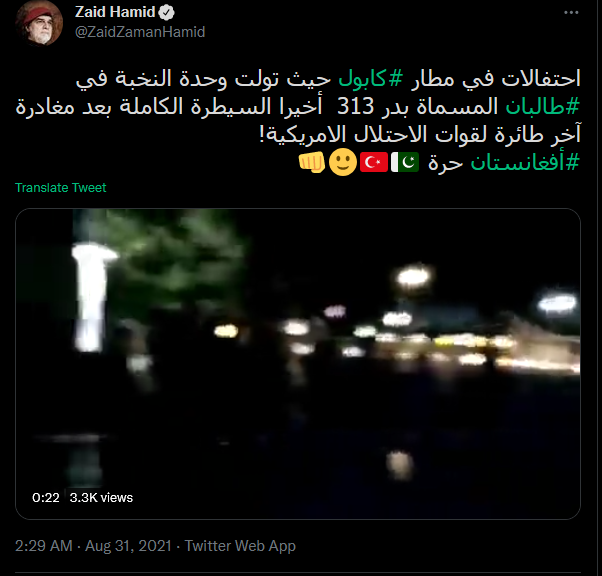602x576 pixels.
Task: Click the smiley face emoji
Action: pos(343,162)
